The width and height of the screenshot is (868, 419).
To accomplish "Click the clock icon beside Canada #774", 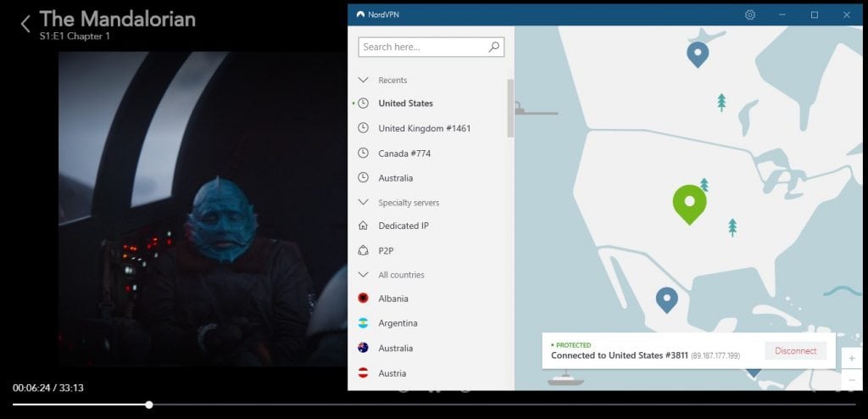I will pyautogui.click(x=363, y=153).
